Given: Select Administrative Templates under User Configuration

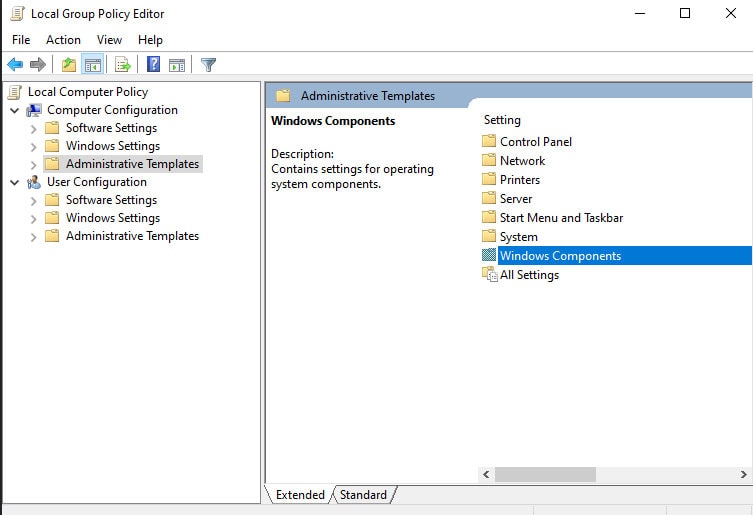Looking at the screenshot, I should pos(133,236).
